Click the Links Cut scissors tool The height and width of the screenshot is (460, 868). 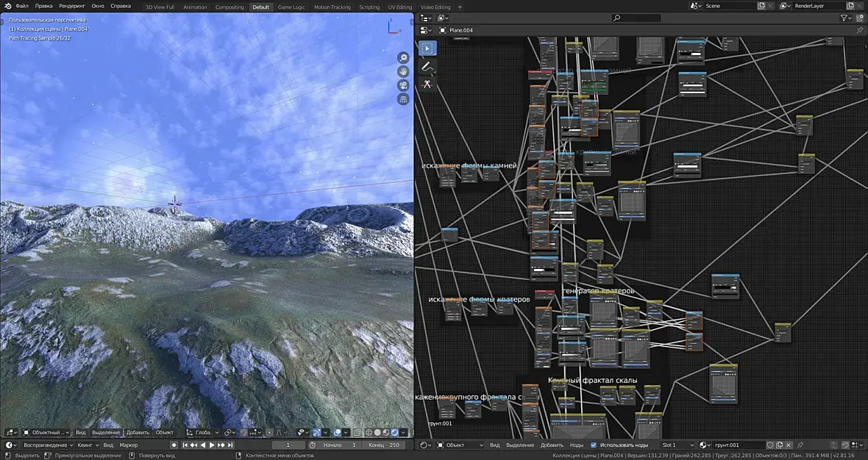427,84
